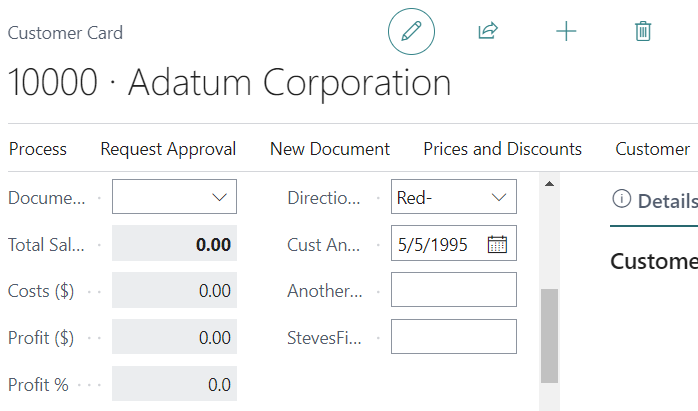698x411 pixels.
Task: Click the plus icon to create new
Action: 566,32
